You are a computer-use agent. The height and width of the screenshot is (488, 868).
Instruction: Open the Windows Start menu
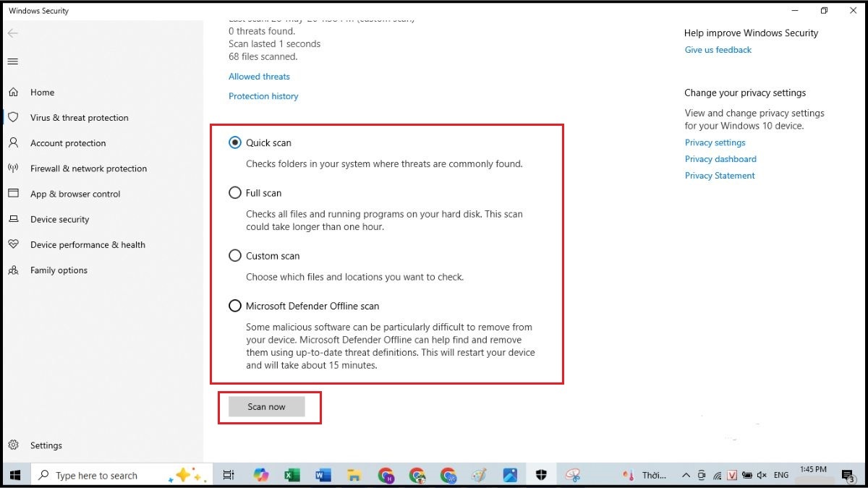tap(14, 475)
